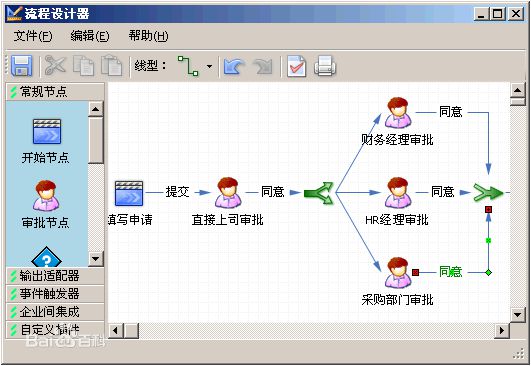Expand the 输出适配器 panel section
Image resolution: width=531 pixels, height=366 pixels.
[x=55, y=276]
